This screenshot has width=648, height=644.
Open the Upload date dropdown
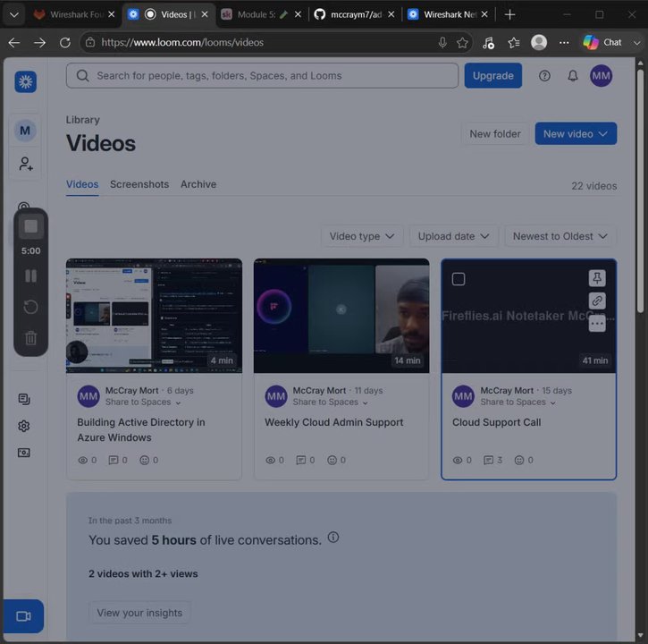tap(453, 236)
